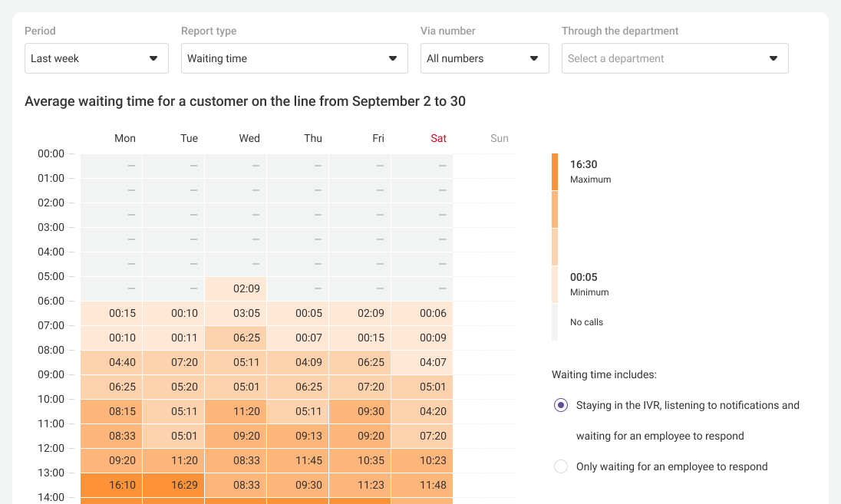Click the 10:35 cell on Friday
841x504 pixels.
pos(371,460)
